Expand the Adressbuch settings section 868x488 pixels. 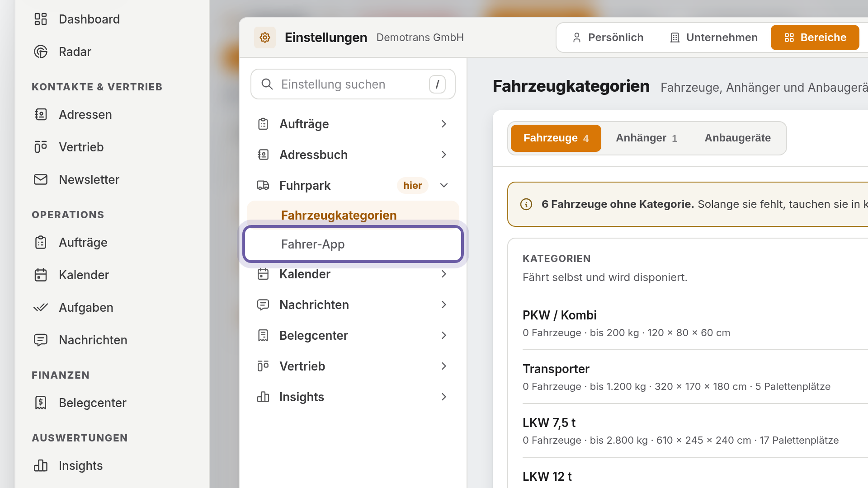353,155
